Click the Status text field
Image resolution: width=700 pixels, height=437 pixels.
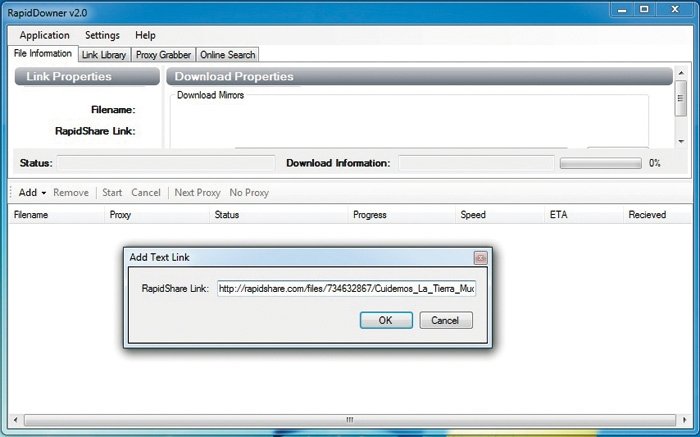pyautogui.click(x=166, y=163)
